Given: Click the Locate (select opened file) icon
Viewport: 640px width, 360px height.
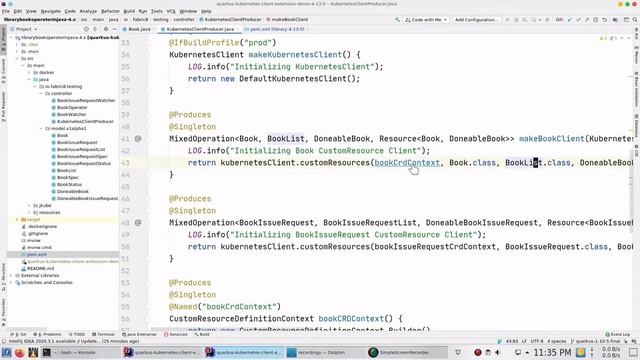Looking at the screenshot, I should 86,29.
